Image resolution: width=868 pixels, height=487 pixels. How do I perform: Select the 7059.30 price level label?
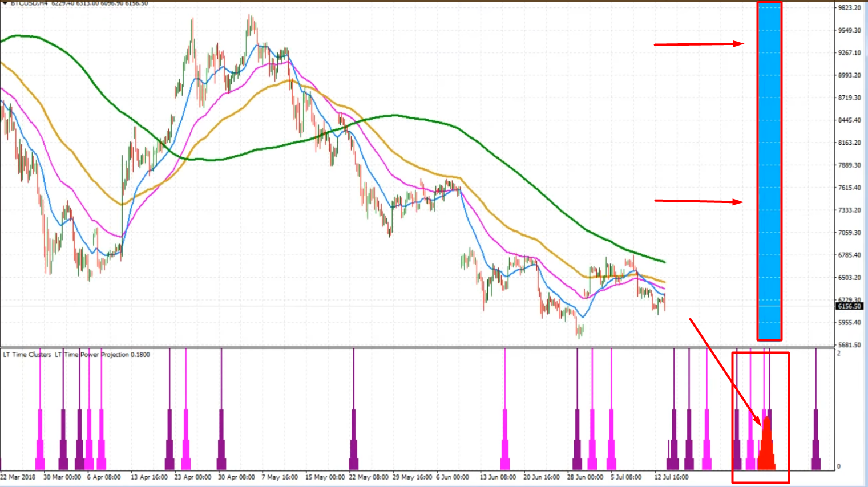(x=849, y=233)
